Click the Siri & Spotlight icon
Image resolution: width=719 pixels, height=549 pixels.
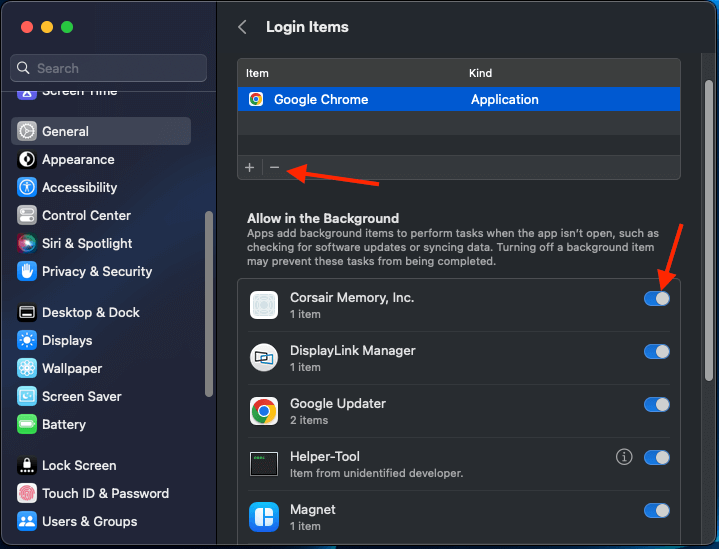click(x=27, y=244)
